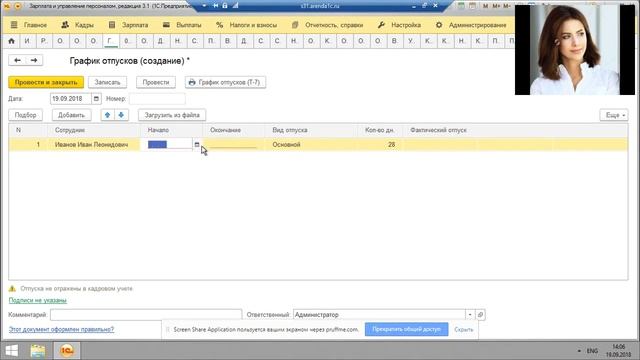Click the calendar icon in the title bar

point(472,6)
